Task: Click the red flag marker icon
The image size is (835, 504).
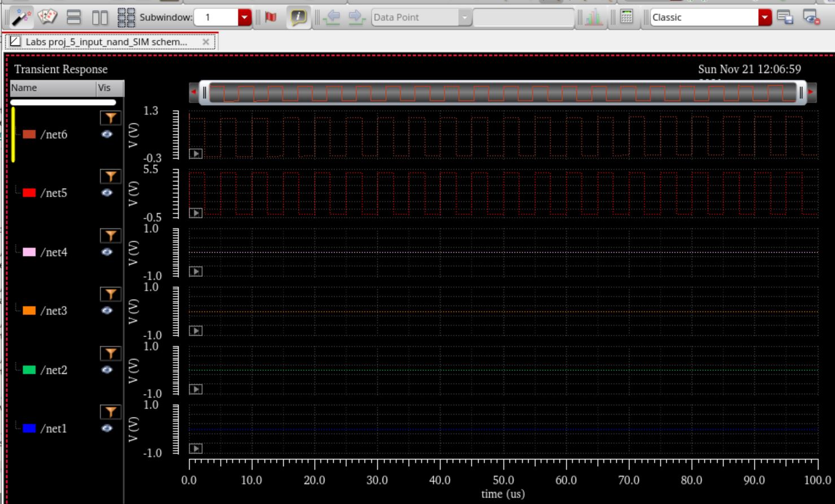Action: pos(271,18)
